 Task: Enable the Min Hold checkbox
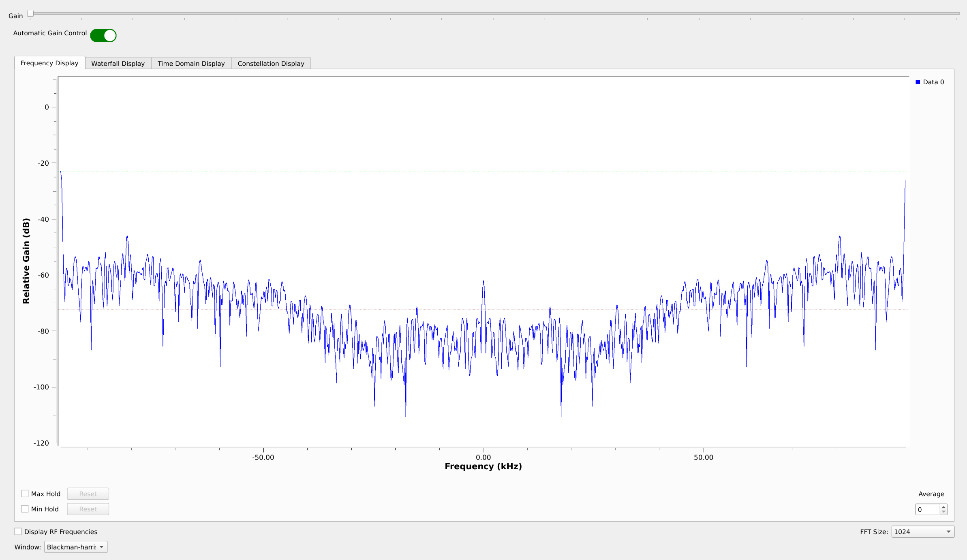[x=25, y=509]
